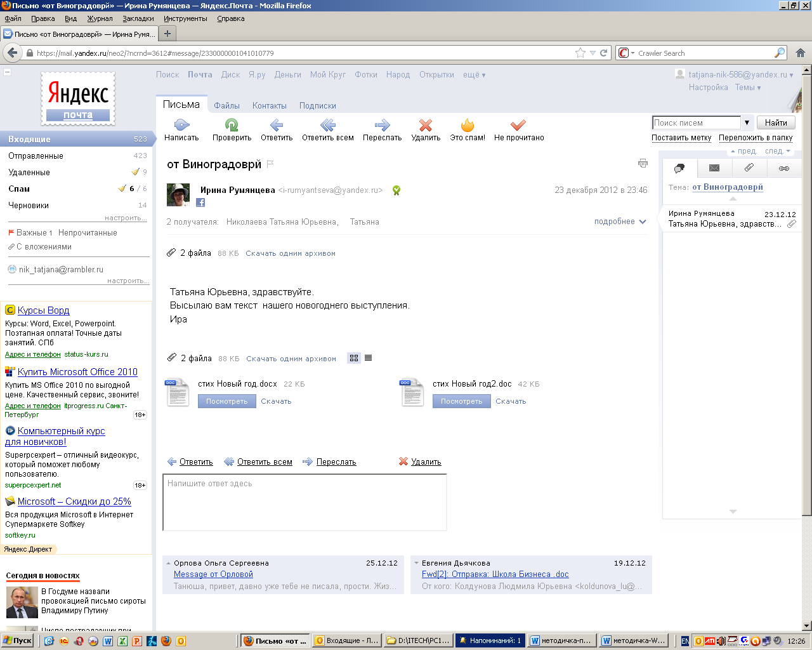Click the Ответить всем toolbar icon
This screenshot has height=650, width=812.
(x=327, y=124)
